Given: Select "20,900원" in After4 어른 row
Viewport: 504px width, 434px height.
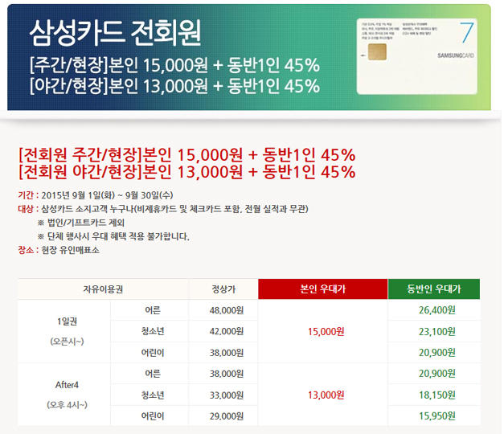Looking at the screenshot, I should pyautogui.click(x=436, y=374).
